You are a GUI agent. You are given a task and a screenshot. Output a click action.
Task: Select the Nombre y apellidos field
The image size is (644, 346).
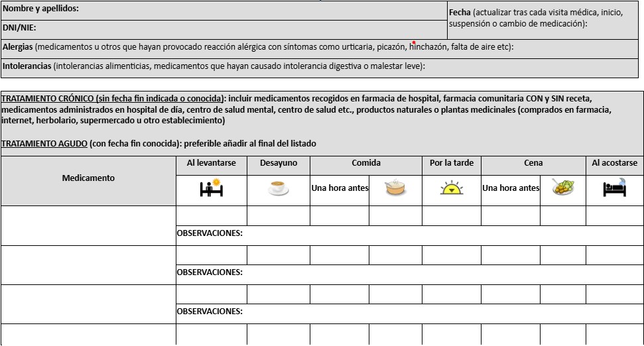[x=225, y=10]
